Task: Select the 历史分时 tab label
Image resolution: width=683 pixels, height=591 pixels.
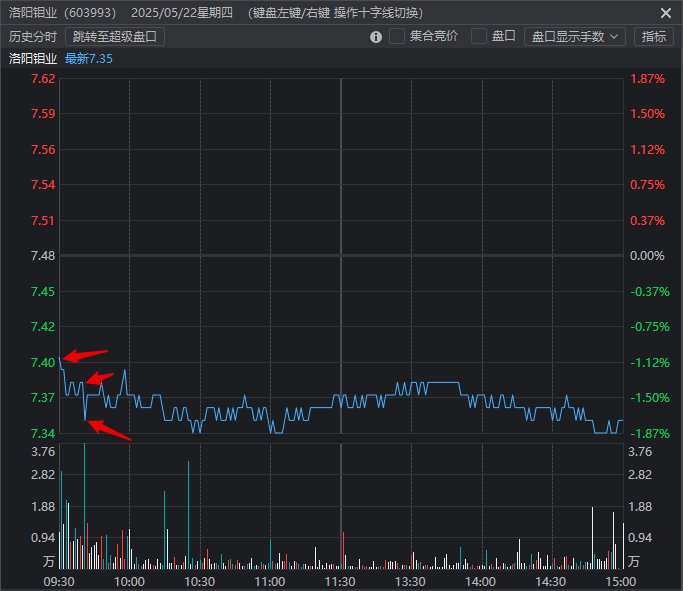Action: coord(33,37)
